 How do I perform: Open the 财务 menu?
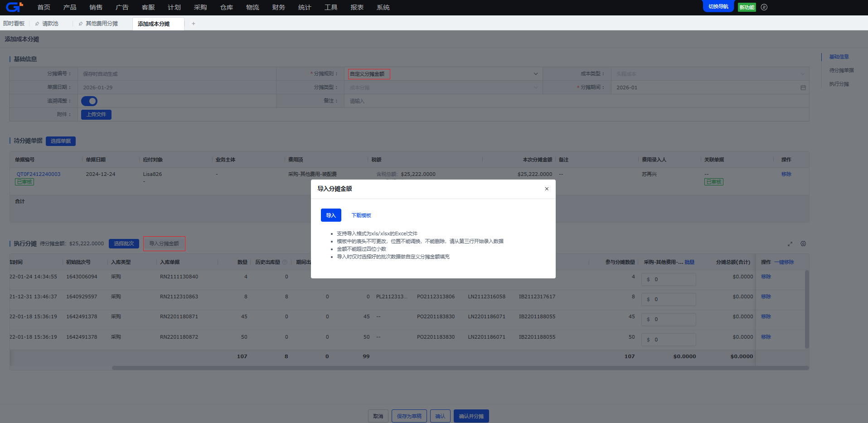(279, 7)
